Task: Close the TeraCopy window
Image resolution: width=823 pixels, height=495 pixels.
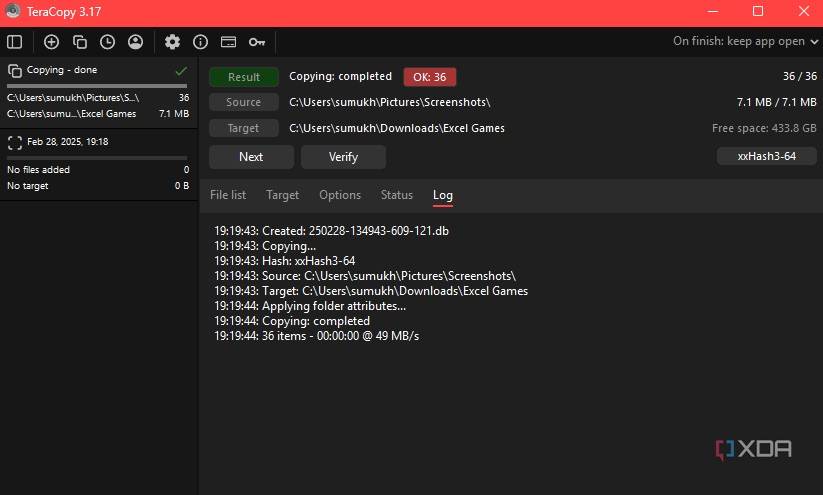Action: [x=804, y=11]
